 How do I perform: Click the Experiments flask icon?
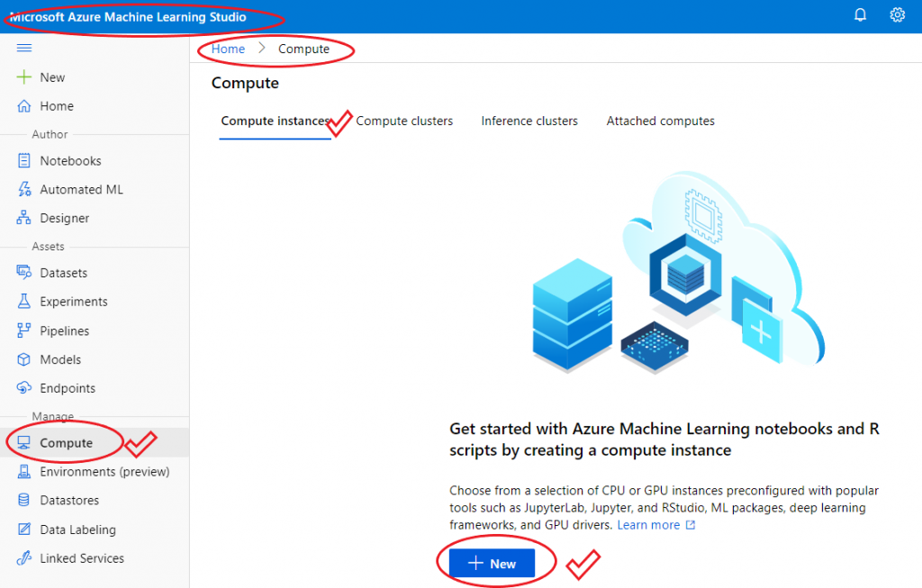click(x=24, y=301)
